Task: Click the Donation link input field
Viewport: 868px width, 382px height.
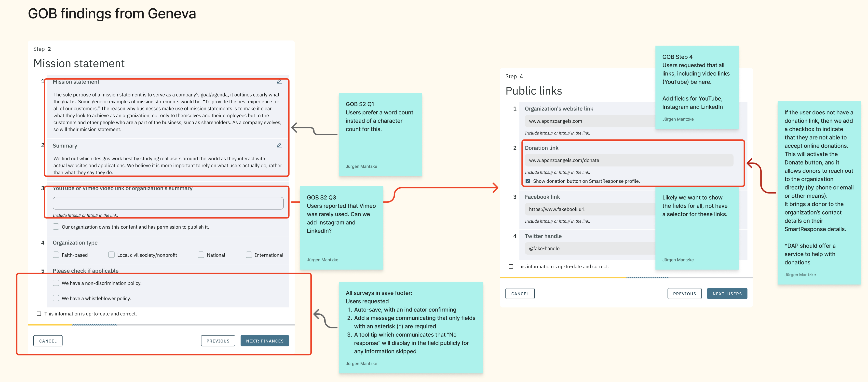Action: [x=629, y=160]
